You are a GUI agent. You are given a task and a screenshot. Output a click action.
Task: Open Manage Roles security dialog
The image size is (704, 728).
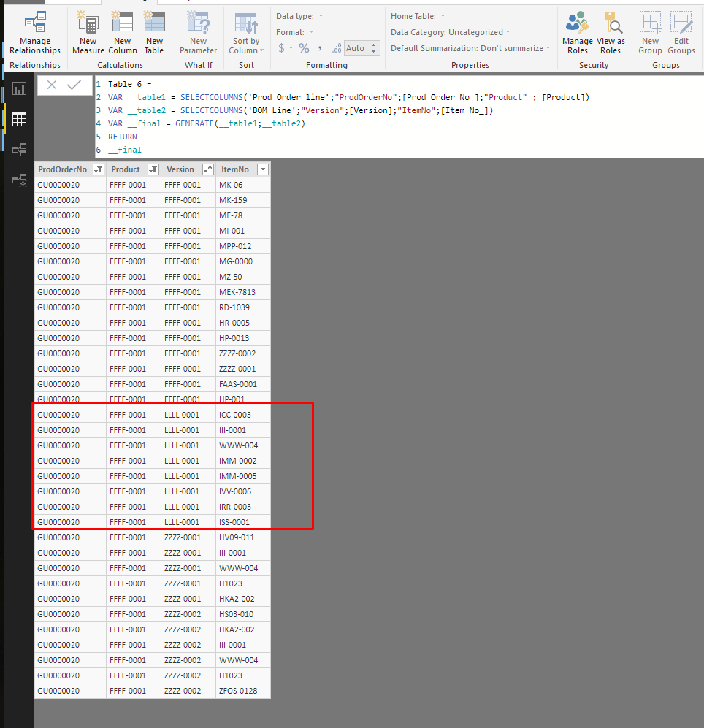tap(577, 34)
